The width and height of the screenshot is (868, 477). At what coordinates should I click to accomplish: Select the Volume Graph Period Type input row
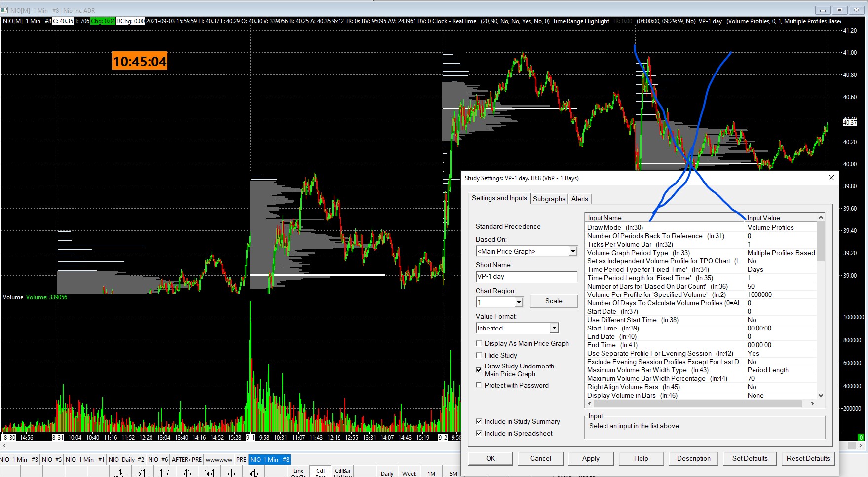701,253
